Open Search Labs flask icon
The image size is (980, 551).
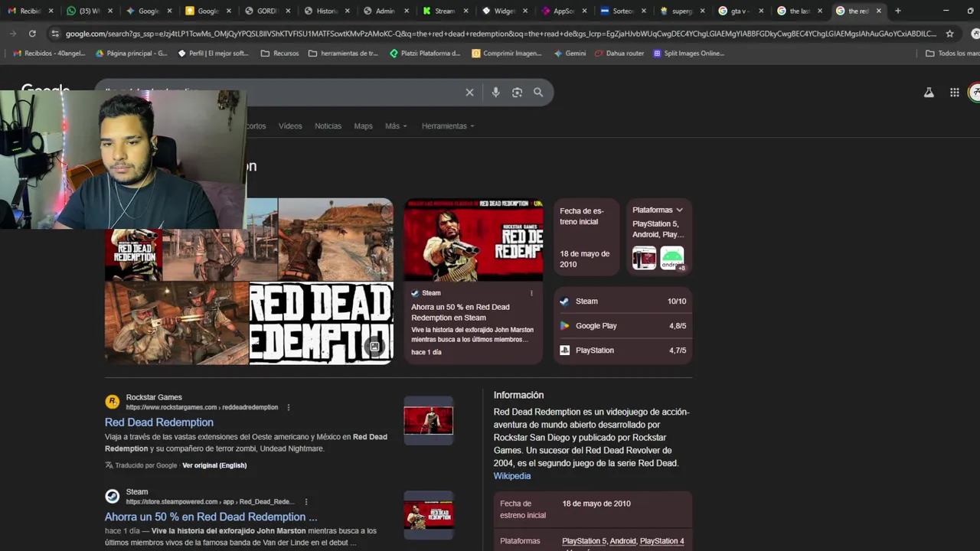[929, 93]
